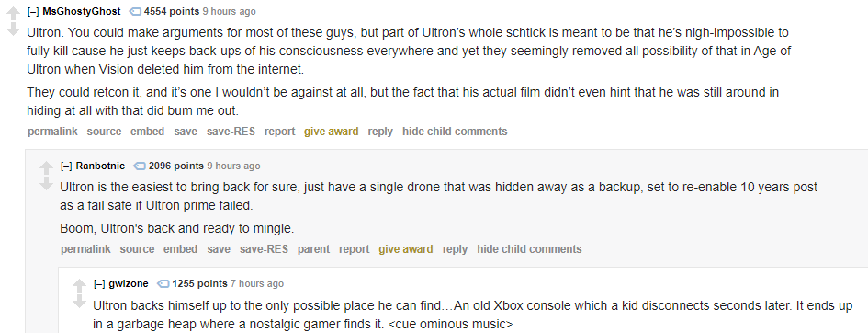Image resolution: width=868 pixels, height=333 pixels.
Task: Collapse gwizone's comment with [–]
Action: (99, 283)
